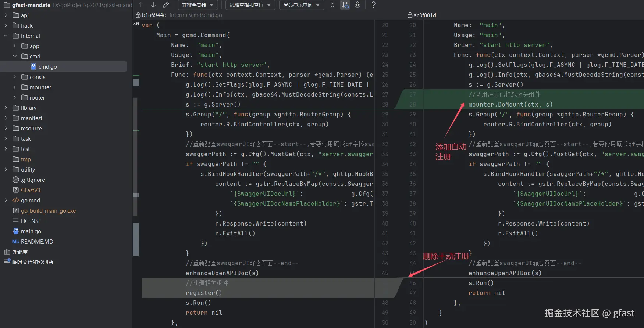This screenshot has width=644, height=328.
Task: Click the internal\cmd\cmd.go path label
Action: click(x=196, y=15)
